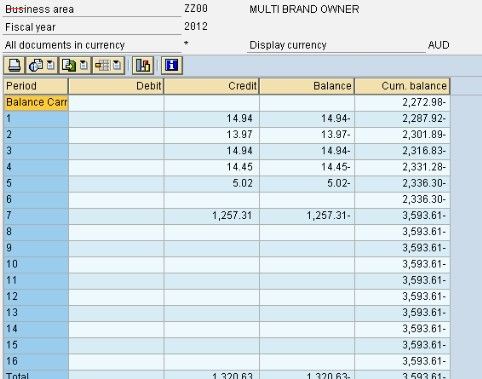Click period 3 credit value 14.94
The image size is (482, 379).
click(212, 151)
